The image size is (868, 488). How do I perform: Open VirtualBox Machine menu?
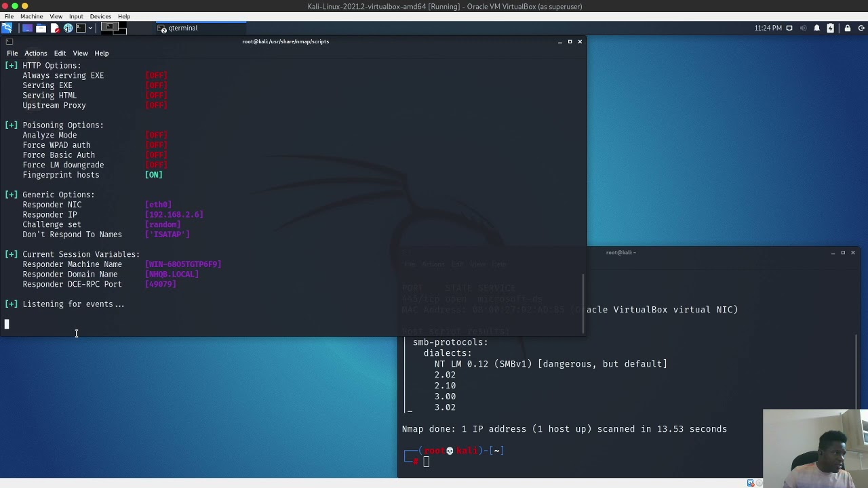coord(31,16)
